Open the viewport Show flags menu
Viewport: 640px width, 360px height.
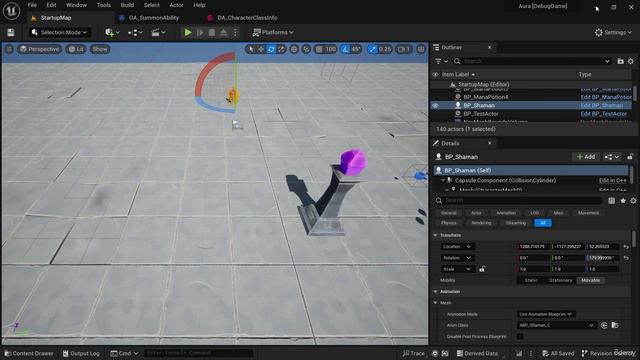[100, 49]
